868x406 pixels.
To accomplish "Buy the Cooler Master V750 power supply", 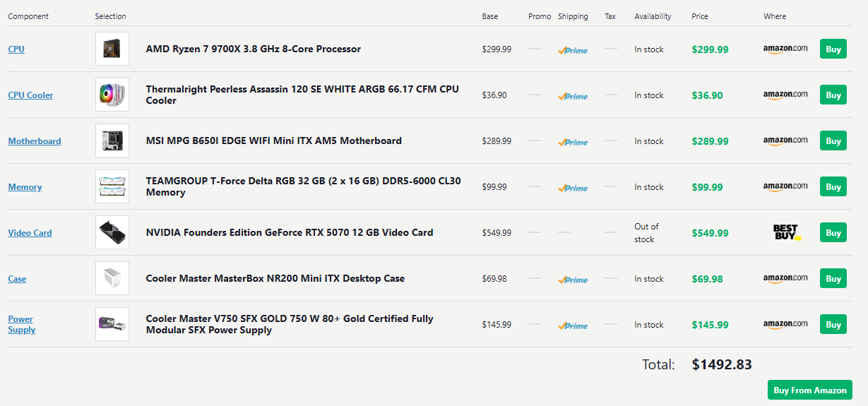I will point(833,325).
